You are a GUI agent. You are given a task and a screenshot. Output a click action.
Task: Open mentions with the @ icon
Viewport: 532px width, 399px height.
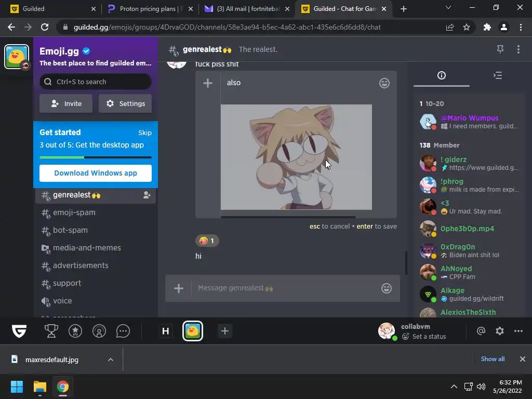[481, 331]
